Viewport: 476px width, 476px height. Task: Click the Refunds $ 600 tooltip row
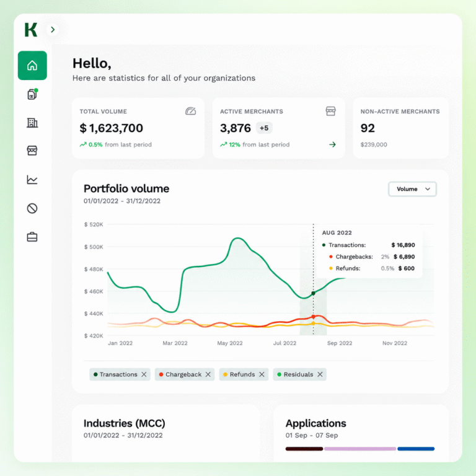(372, 268)
